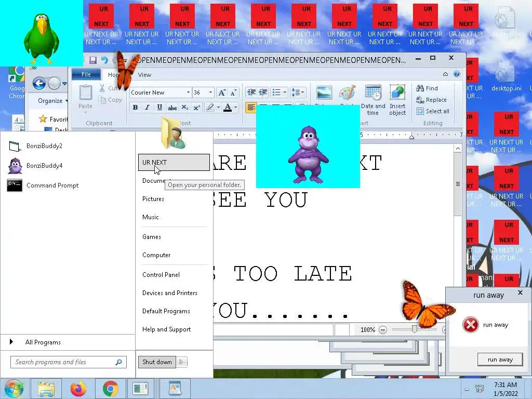Open File Explorer from taskbar
The height and width of the screenshot is (399, 532).
(x=46, y=389)
